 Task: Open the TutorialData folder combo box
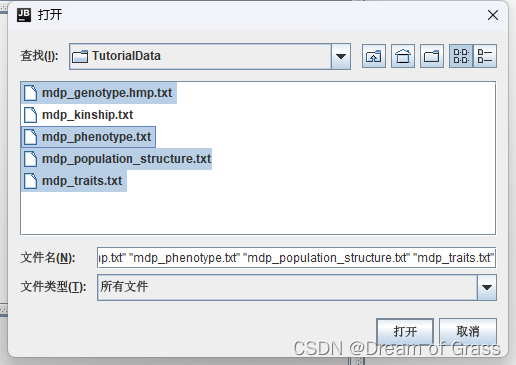pyautogui.click(x=210, y=56)
